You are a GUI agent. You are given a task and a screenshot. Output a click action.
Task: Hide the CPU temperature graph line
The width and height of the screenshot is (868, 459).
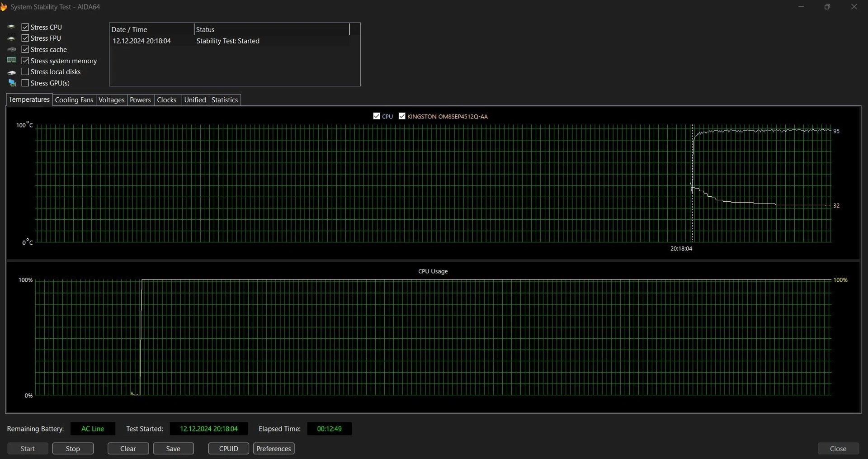point(377,116)
